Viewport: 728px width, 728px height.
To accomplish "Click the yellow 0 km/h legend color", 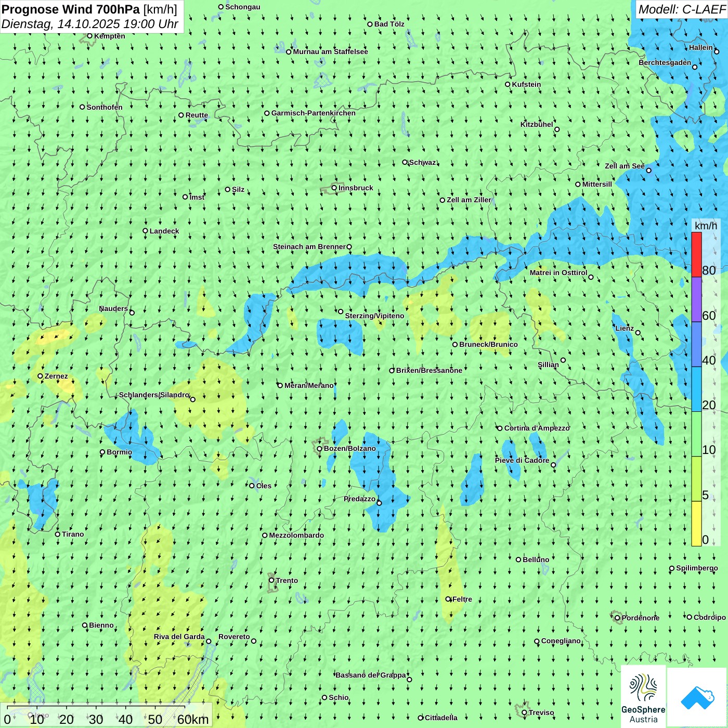I will [x=696, y=524].
